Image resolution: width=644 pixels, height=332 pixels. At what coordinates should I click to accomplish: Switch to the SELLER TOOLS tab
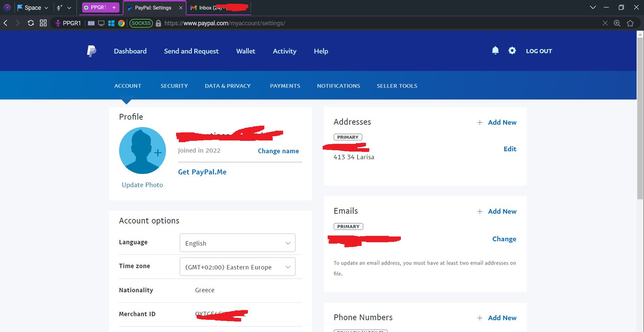397,86
